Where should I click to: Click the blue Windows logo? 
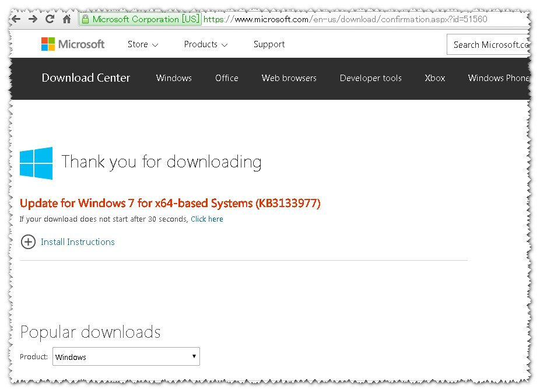[36, 163]
